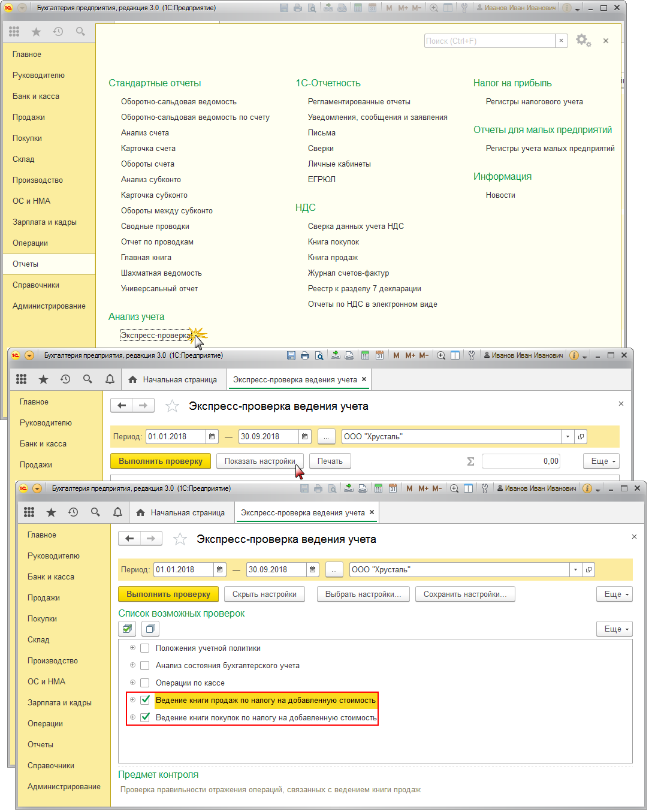This screenshot has height=812, width=649.
Task: Check "Положения учетной политики" checkbox
Action: pos(144,648)
